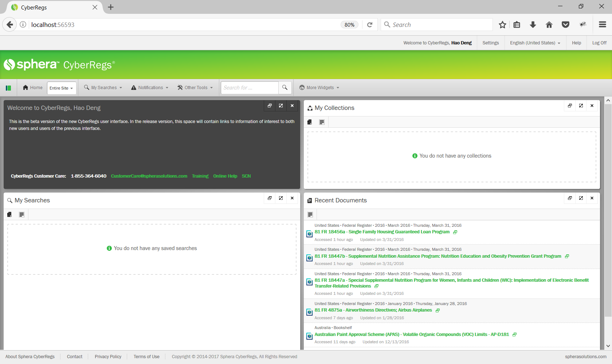Screen dimensions: 612x364
Task: Maximize the My Searches widget
Action: click(x=281, y=198)
